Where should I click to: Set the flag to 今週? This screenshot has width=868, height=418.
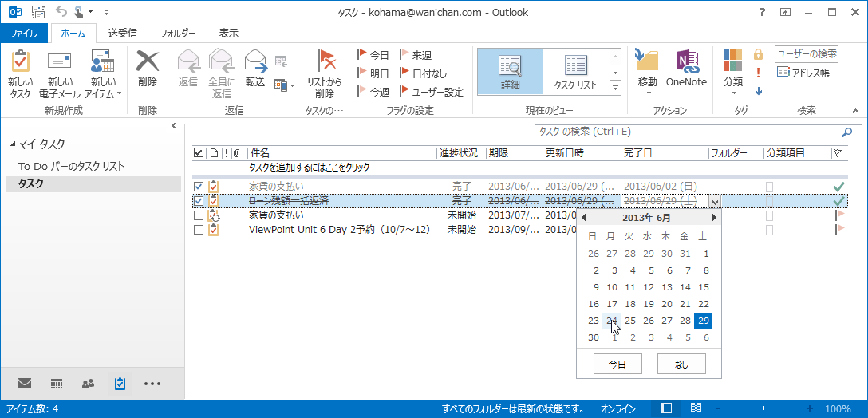373,92
